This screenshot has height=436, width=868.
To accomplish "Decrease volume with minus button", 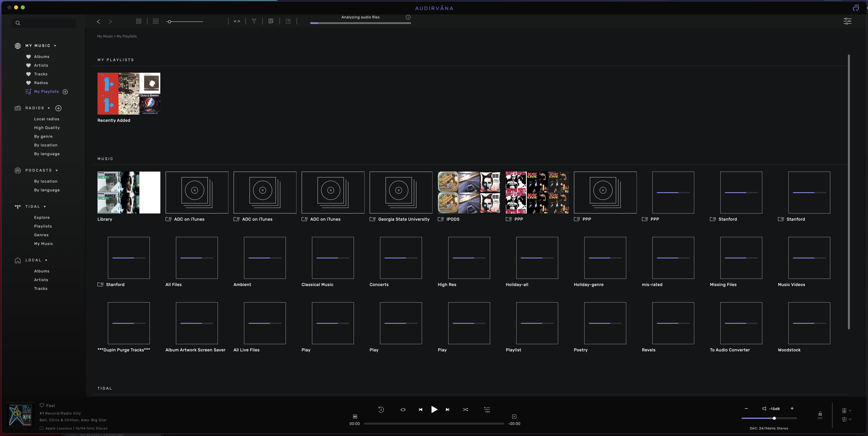I will (746, 408).
